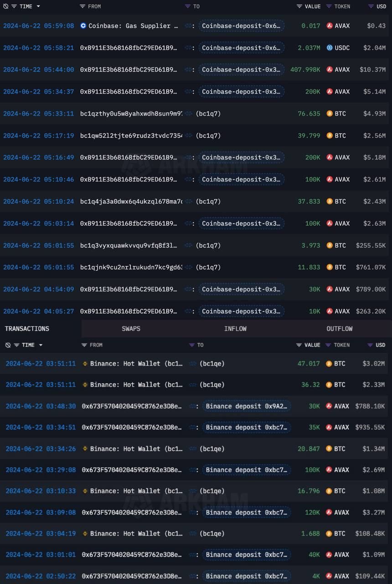
Task: Click the filter icon beside upper TOKEN header
Action: 329,6
